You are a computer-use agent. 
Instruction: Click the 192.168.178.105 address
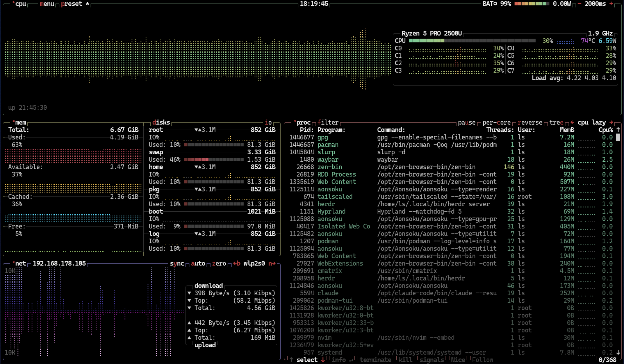tap(59, 263)
